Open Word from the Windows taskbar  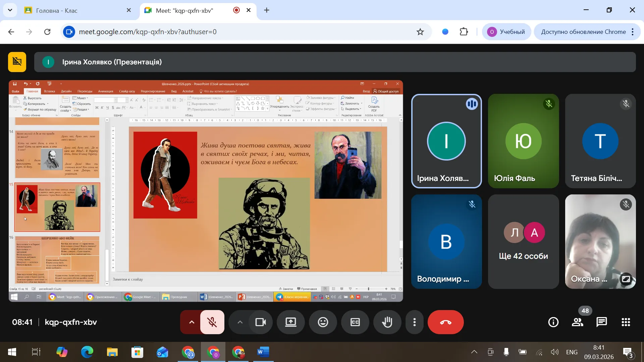[263, 352]
